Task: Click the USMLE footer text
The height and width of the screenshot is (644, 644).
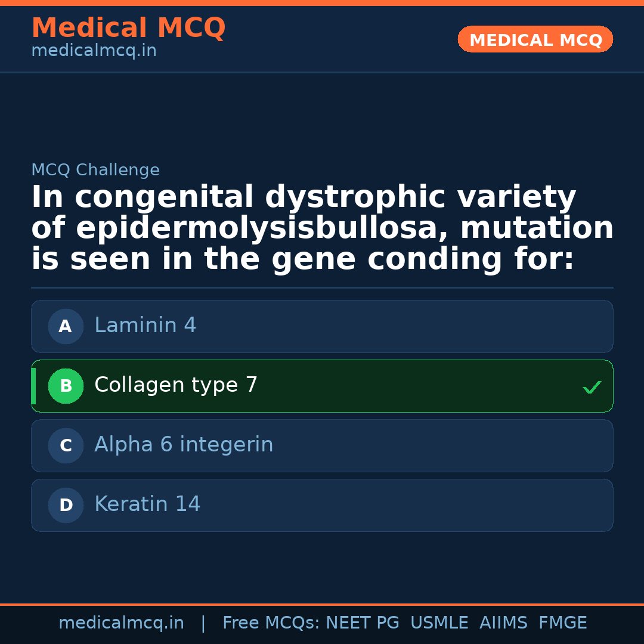Action: [439, 623]
